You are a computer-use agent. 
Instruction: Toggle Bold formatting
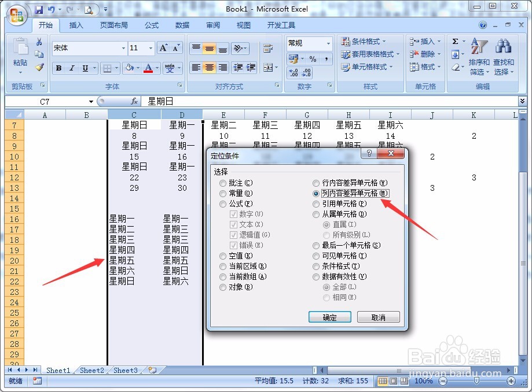58,68
